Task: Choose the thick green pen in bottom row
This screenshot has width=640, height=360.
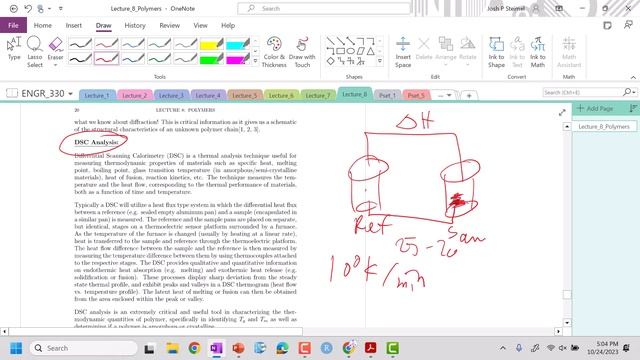Action: tap(159, 59)
